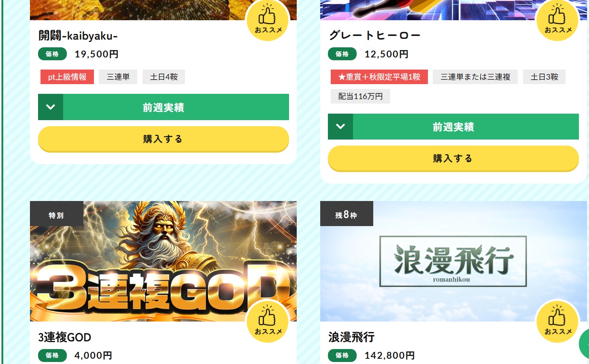Open the 3連複GOD banner image
Screen dimensions: 589x364
point(163,261)
